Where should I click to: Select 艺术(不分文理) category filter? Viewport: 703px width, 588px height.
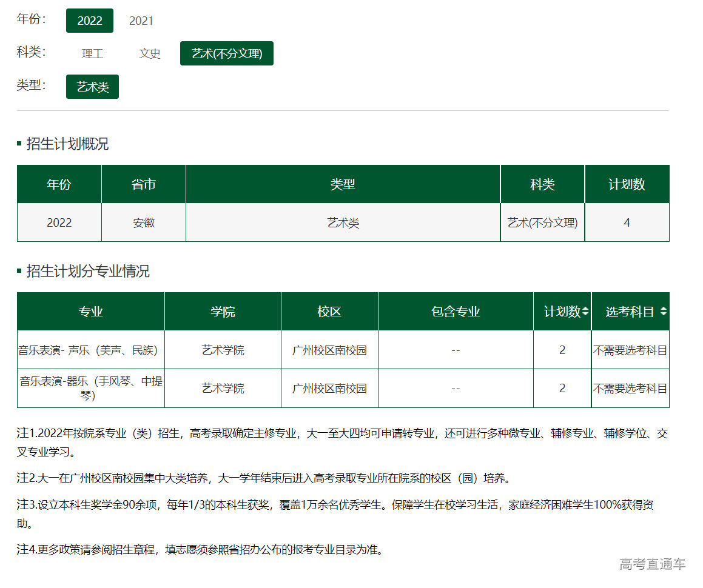[227, 53]
